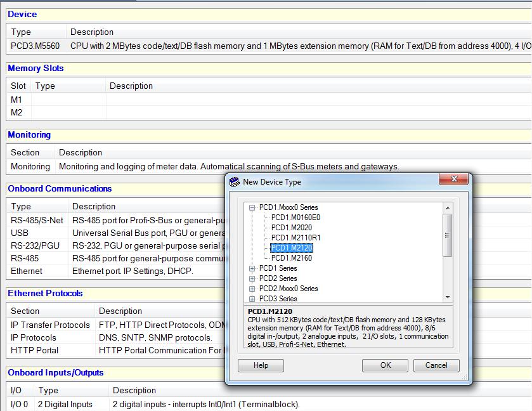The height and width of the screenshot is (411, 532).
Task: Select memory slot M2 row
Action: pos(269,112)
